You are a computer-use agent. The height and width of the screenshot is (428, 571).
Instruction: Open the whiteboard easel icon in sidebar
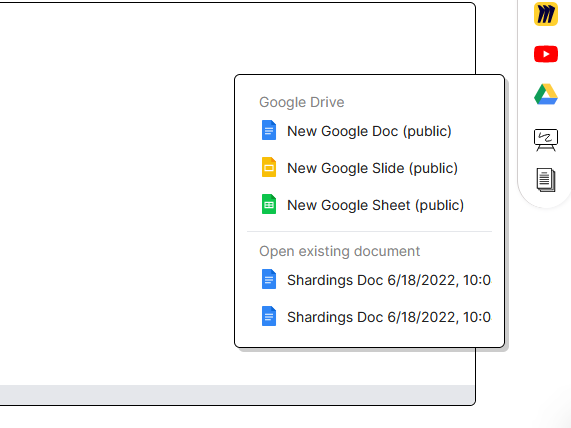(x=546, y=140)
